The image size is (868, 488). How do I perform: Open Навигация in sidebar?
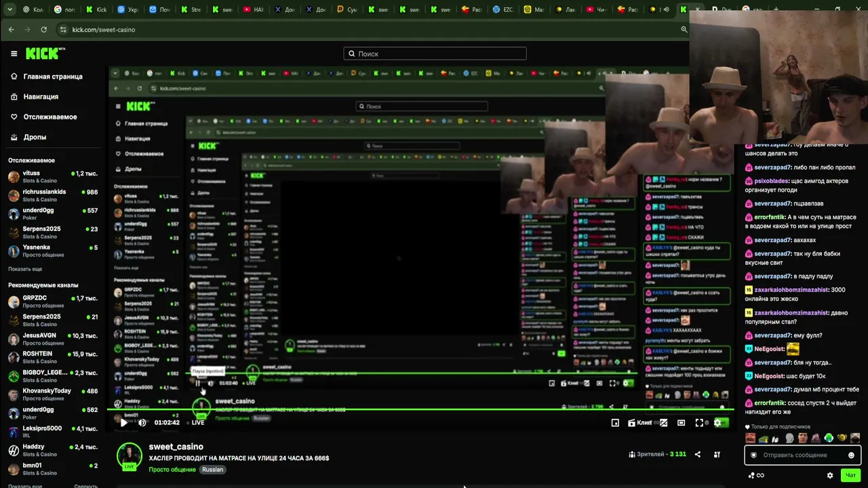34,97
